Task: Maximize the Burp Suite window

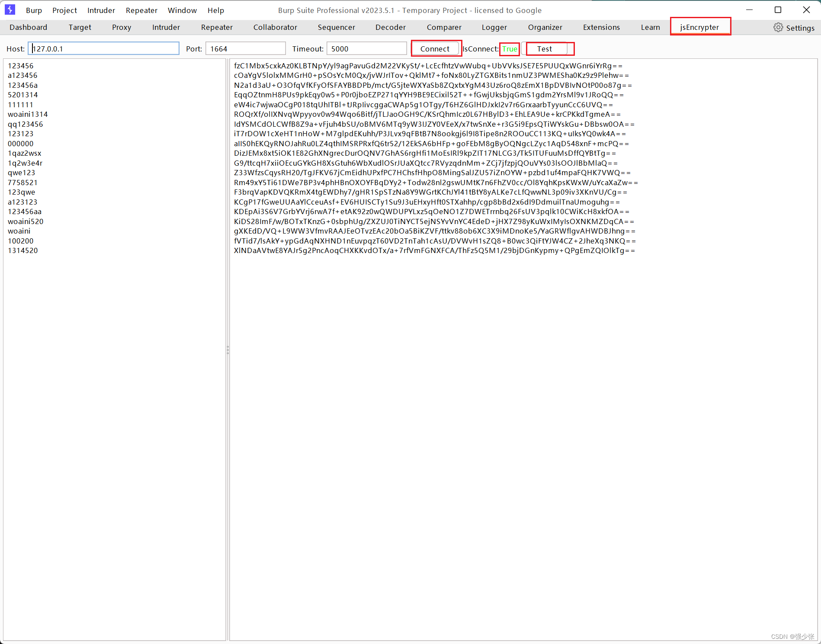Action: click(x=778, y=10)
